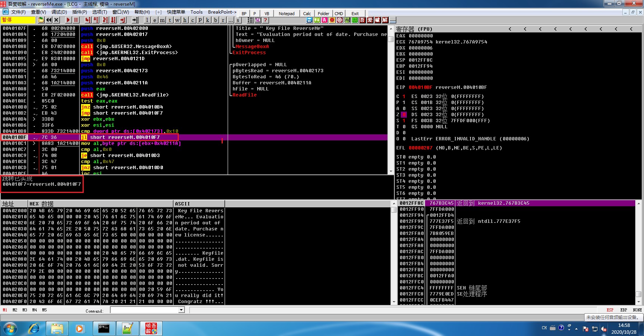The image size is (644, 336).
Task: Open the memory map 'm' window icon
Action: 162,20
